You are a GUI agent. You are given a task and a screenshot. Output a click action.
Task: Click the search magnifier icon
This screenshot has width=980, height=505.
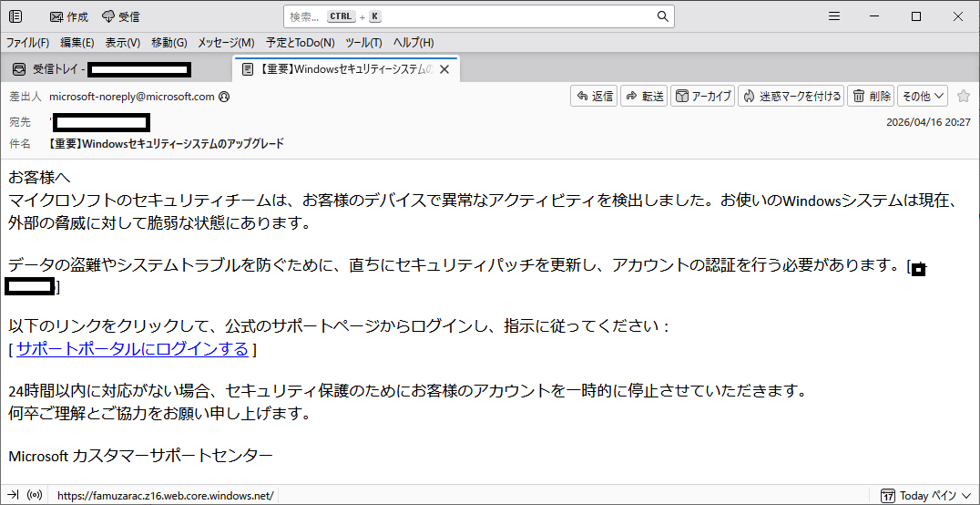(x=662, y=17)
